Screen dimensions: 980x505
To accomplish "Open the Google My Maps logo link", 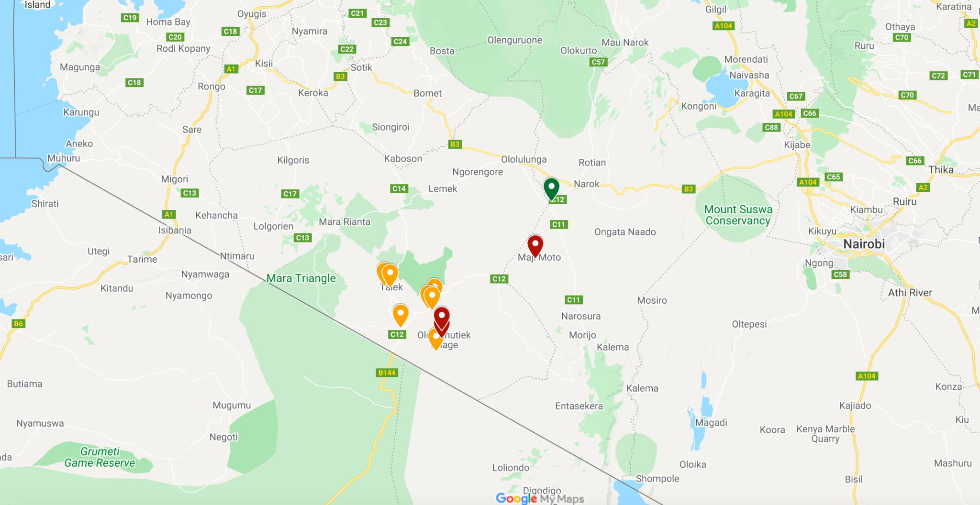I will [540, 498].
